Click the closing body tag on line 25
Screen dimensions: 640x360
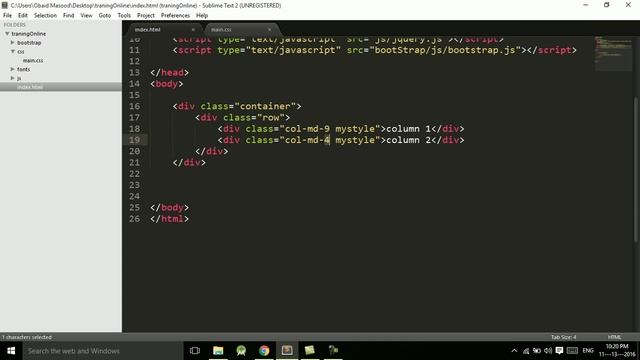169,207
